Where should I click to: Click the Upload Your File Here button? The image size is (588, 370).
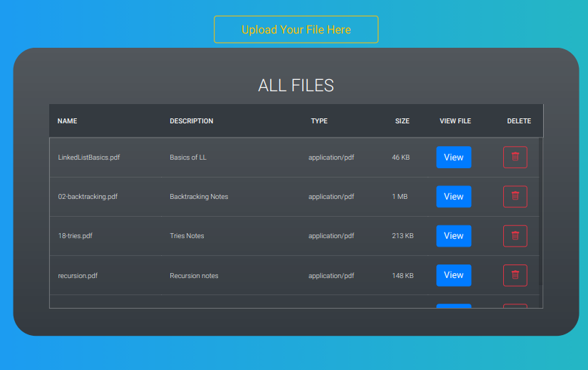coord(296,29)
